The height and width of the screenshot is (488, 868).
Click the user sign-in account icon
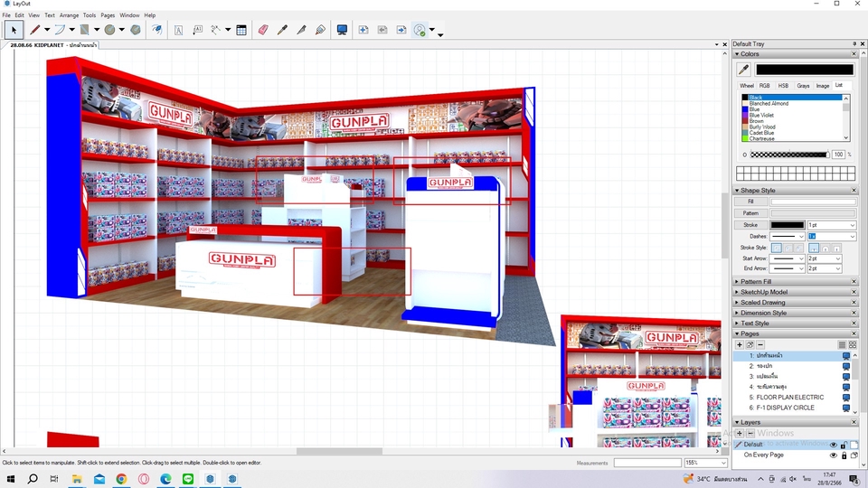[x=420, y=30]
